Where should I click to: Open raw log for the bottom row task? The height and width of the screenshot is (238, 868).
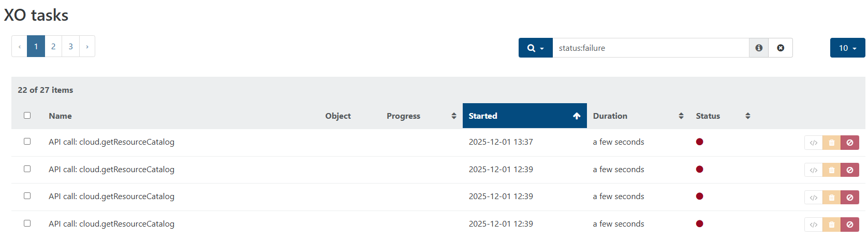tap(813, 225)
